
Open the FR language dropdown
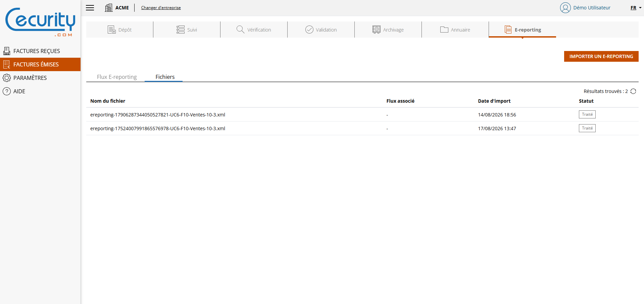click(636, 8)
